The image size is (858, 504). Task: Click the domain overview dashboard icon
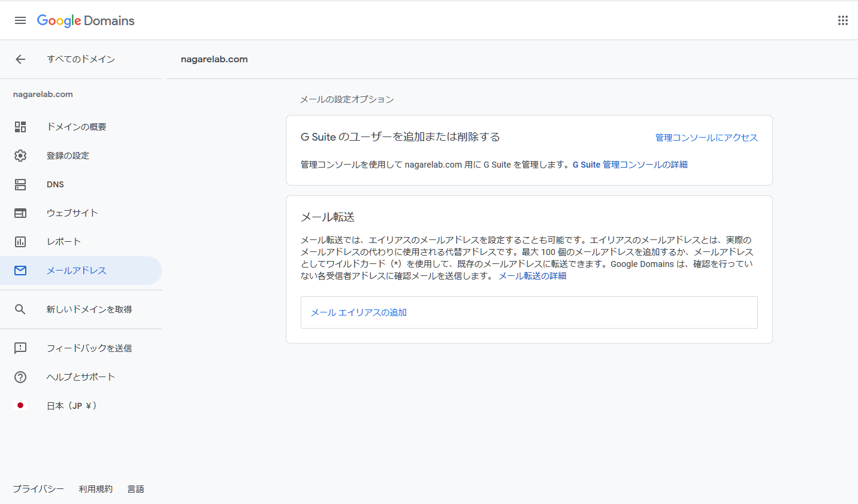click(x=20, y=127)
